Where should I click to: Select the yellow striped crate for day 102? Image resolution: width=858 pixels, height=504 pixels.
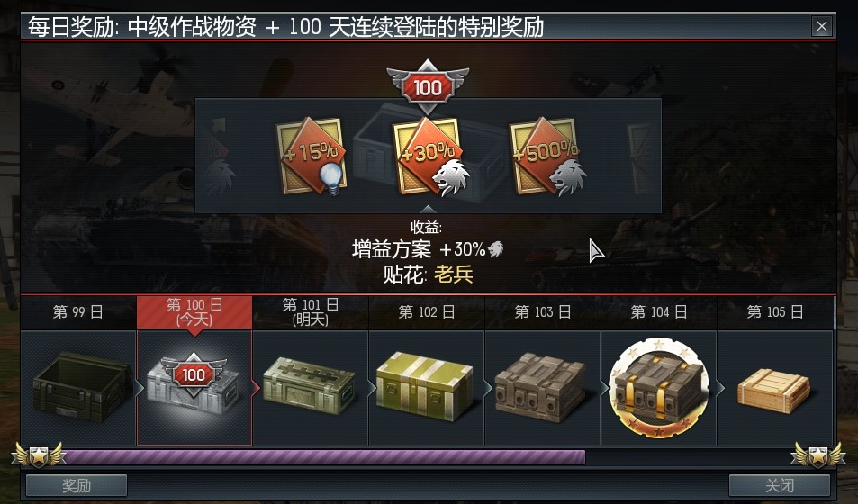pos(425,386)
